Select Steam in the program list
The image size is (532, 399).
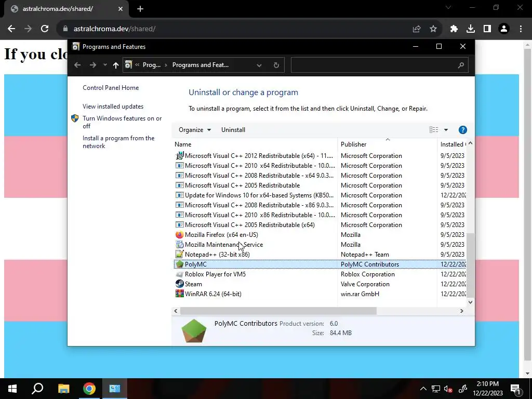(x=320, y=284)
